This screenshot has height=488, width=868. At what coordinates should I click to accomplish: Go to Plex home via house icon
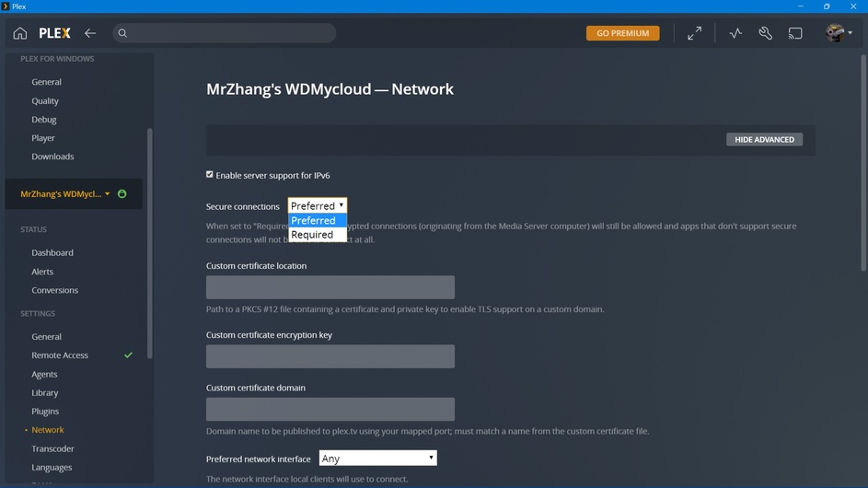tap(20, 33)
